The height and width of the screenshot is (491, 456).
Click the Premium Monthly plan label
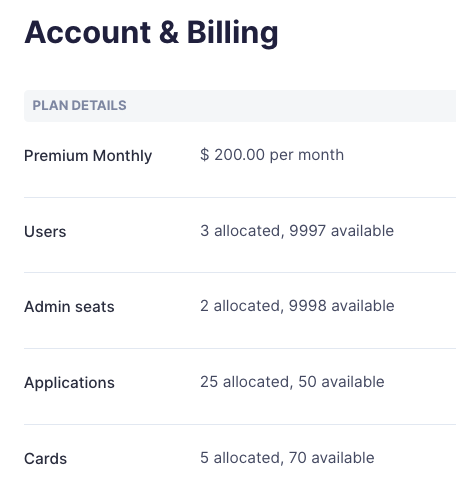(88, 156)
